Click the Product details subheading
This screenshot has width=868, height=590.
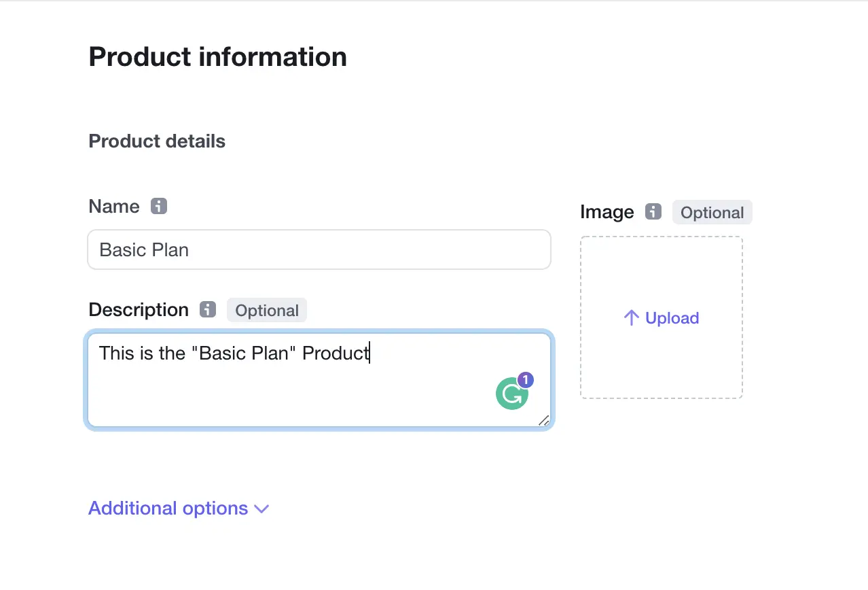[157, 141]
